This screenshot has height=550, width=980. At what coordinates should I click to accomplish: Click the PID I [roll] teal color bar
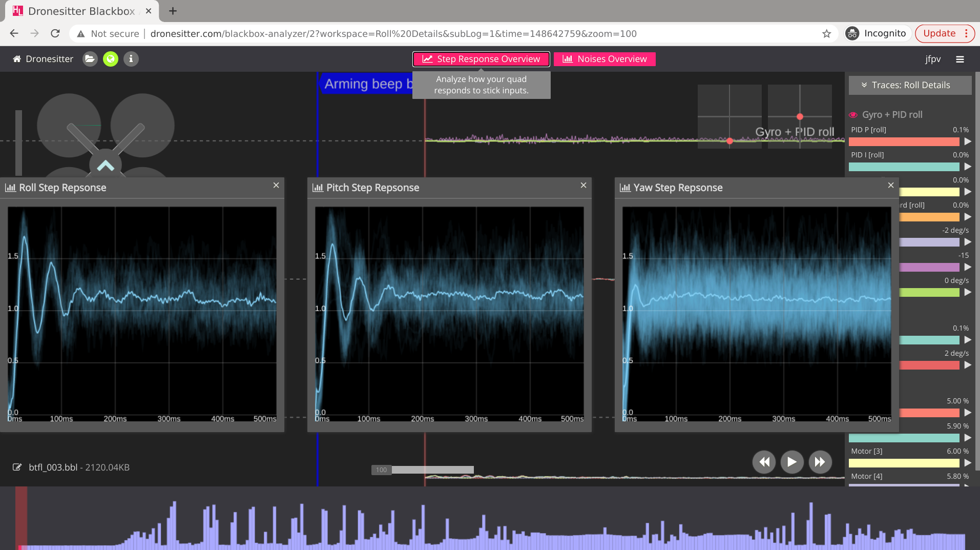[904, 167]
